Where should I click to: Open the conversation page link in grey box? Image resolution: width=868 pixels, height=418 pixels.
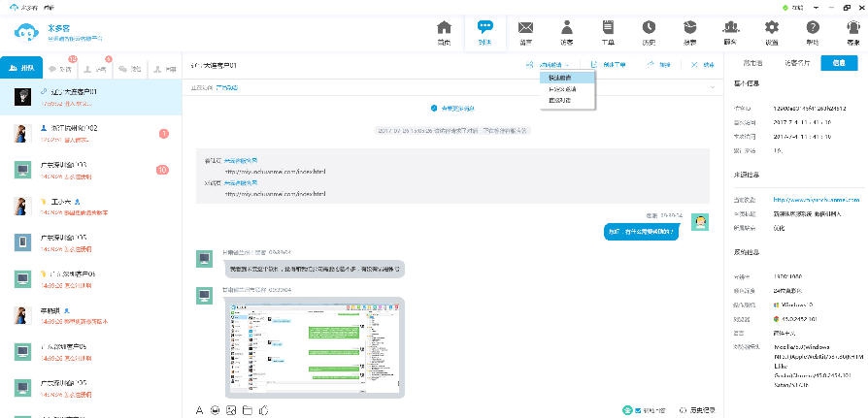pyautogui.click(x=241, y=182)
